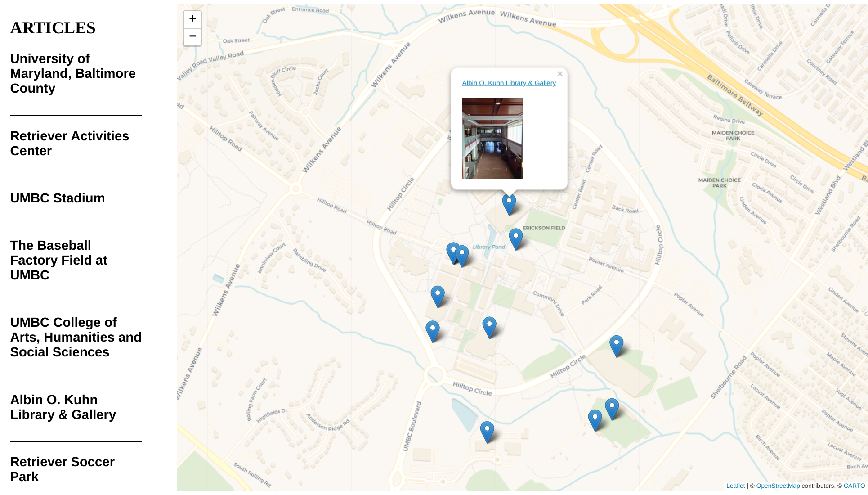Select the marker beneath the library popup

click(509, 205)
